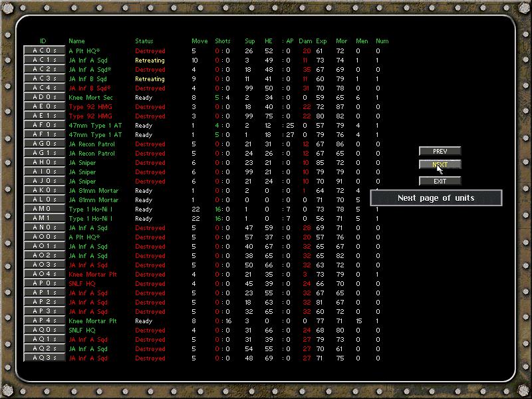Click the Move column header

point(199,41)
